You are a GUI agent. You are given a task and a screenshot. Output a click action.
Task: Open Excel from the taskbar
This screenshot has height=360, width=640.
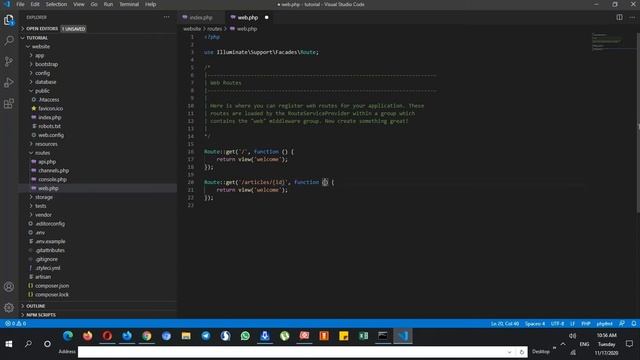(363, 336)
